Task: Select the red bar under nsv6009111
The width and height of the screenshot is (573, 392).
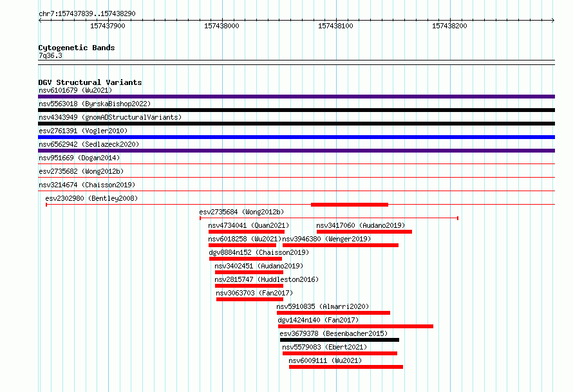Action: tap(346, 367)
